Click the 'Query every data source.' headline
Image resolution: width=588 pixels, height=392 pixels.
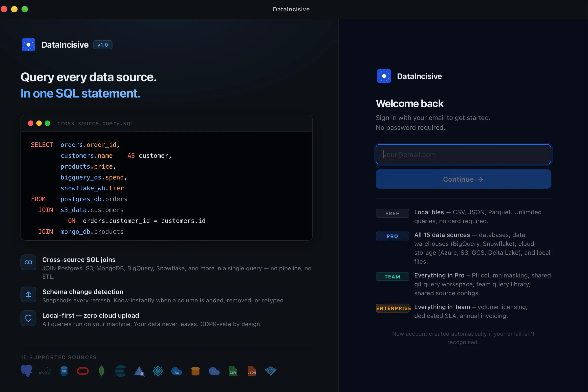[x=89, y=77]
